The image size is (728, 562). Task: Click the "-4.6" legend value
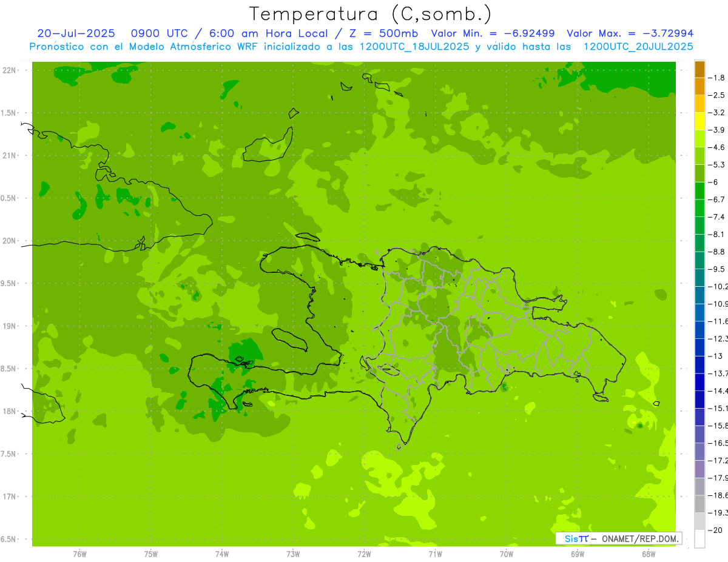point(716,147)
